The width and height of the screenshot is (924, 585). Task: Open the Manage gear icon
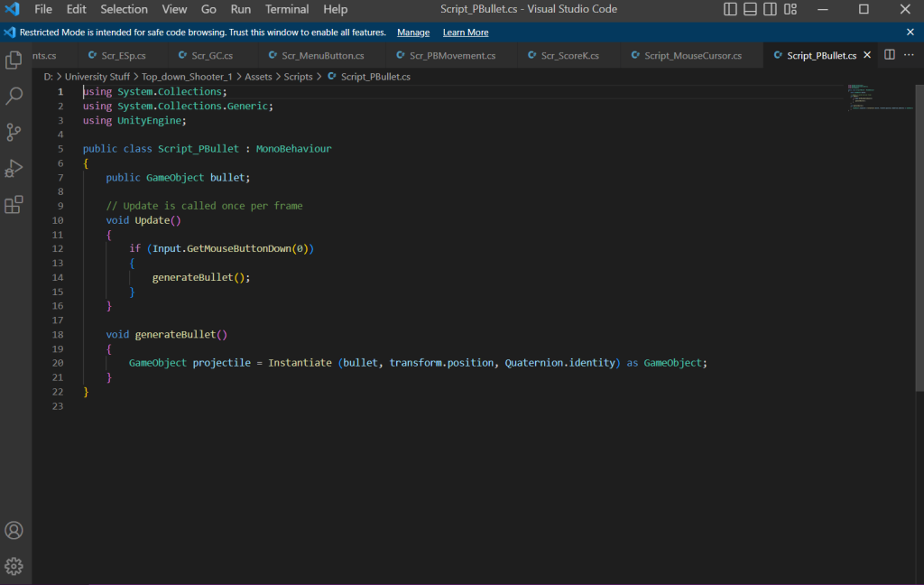coord(14,566)
